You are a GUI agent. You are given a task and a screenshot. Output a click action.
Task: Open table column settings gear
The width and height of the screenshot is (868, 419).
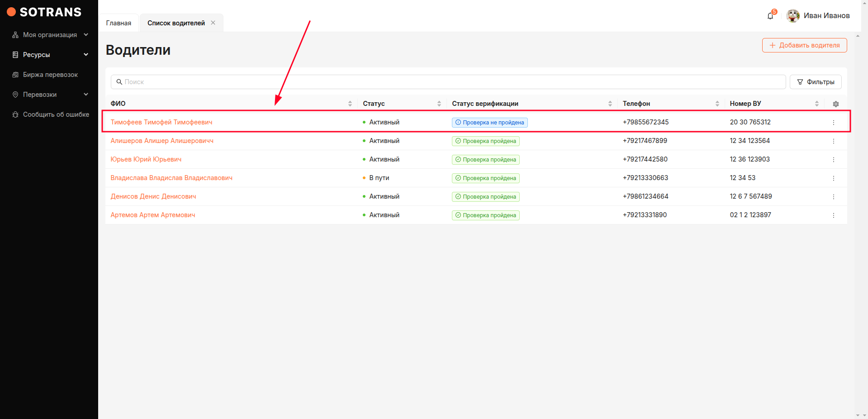pyautogui.click(x=835, y=104)
